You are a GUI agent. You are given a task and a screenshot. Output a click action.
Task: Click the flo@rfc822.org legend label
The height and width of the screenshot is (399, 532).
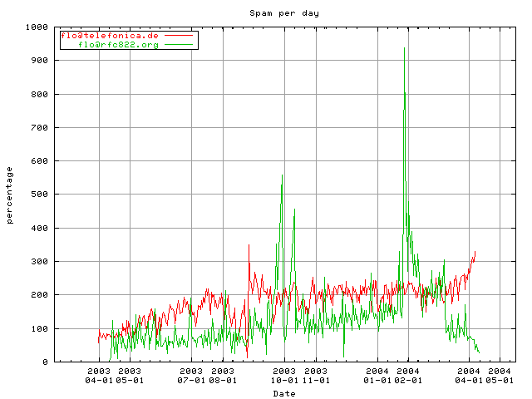coord(118,45)
